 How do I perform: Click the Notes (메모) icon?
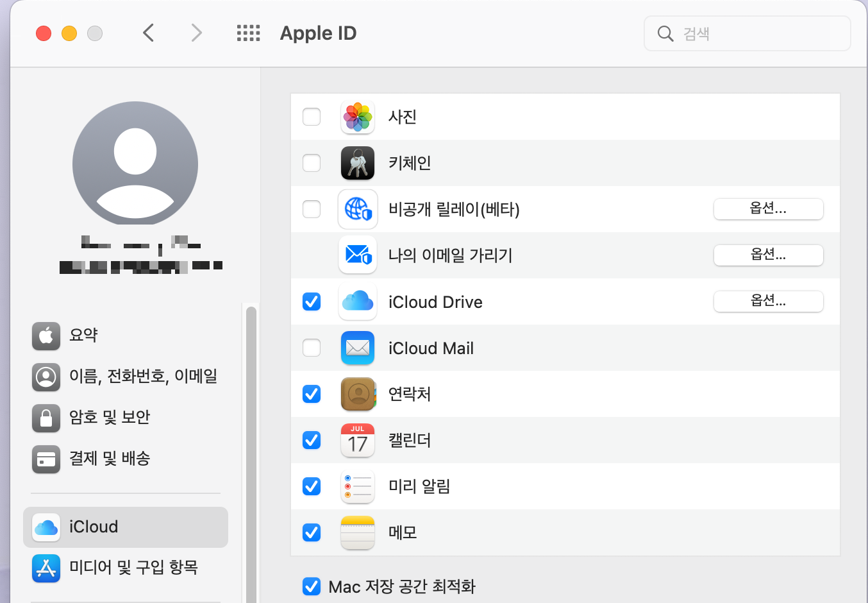click(x=358, y=532)
